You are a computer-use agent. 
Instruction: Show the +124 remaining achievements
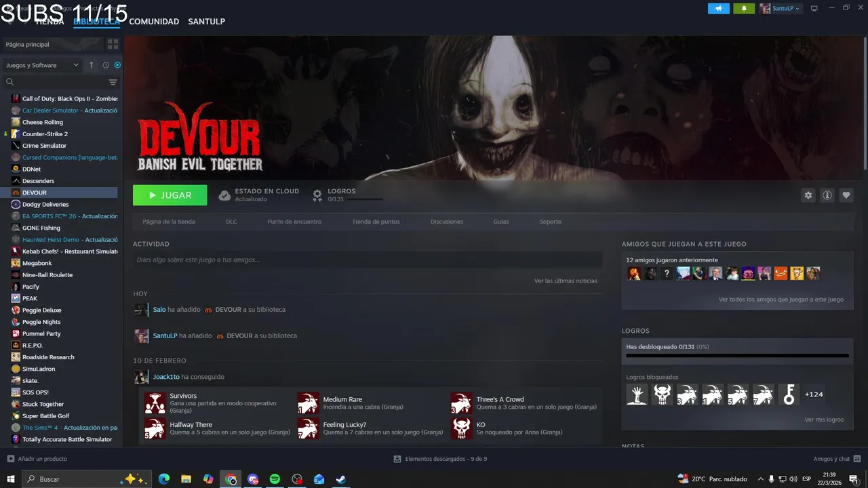[x=814, y=394]
